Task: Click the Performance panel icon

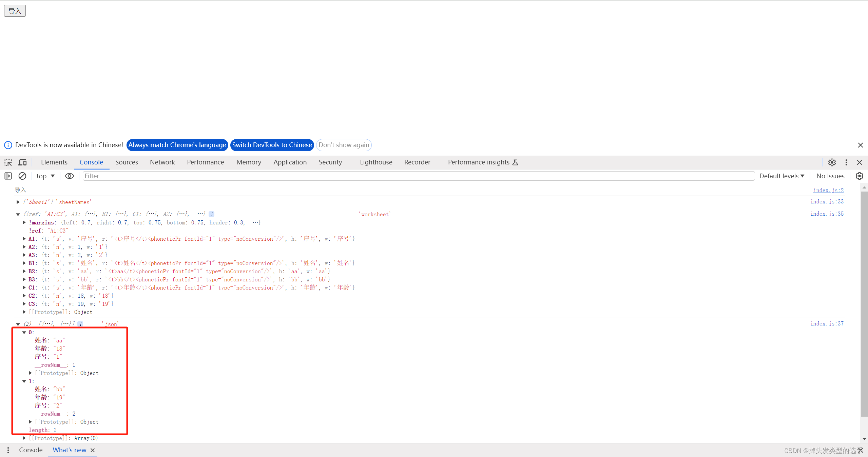Action: tap(205, 162)
